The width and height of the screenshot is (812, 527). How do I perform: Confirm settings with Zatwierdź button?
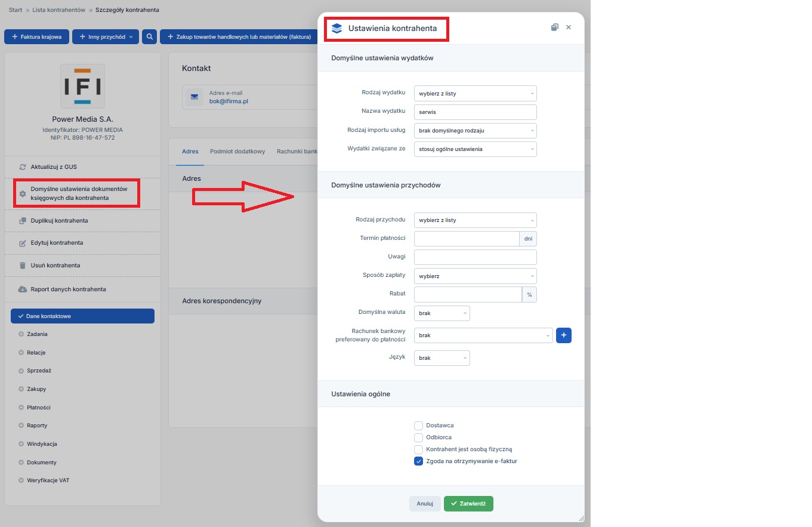coord(468,504)
